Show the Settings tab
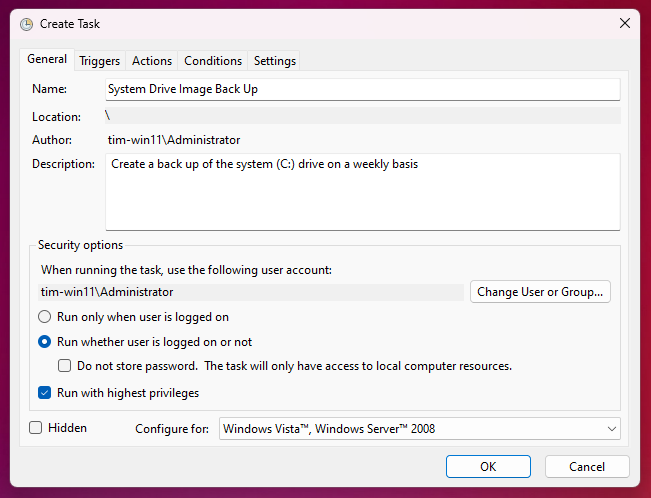 (x=274, y=61)
